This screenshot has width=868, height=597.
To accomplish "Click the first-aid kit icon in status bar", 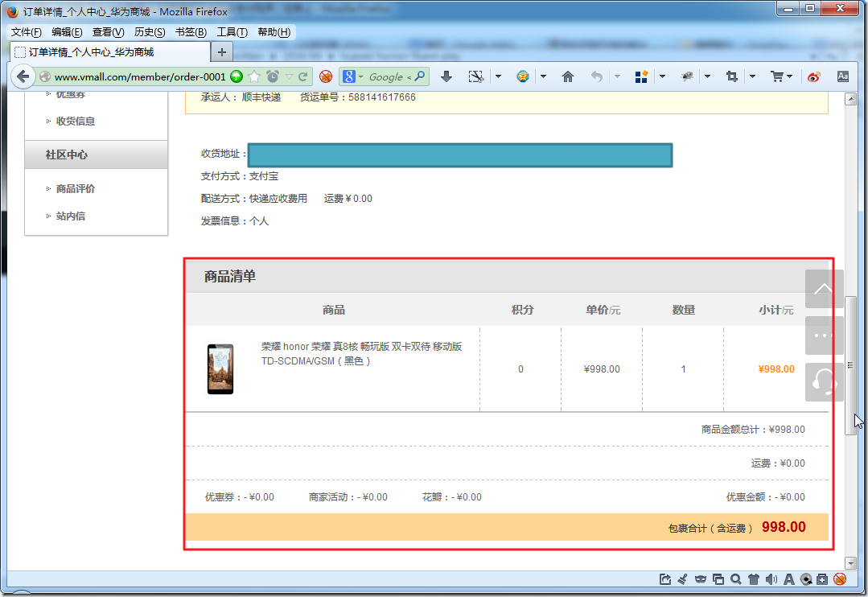I will click(x=823, y=579).
